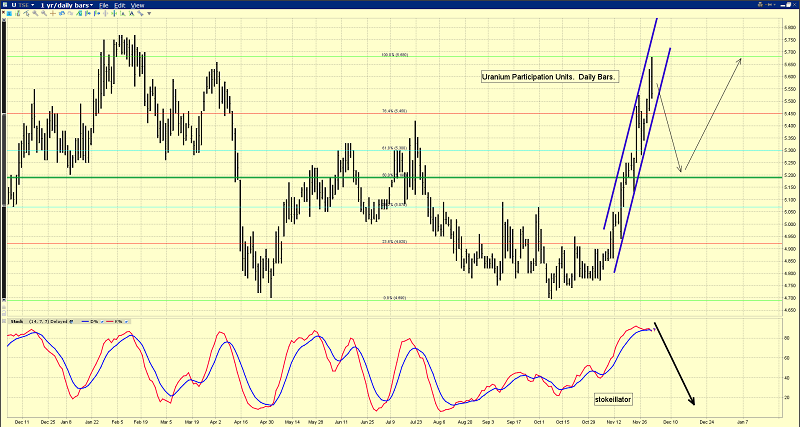The height and width of the screenshot is (427, 800).
Task: Open the View menu
Action: (138, 5)
